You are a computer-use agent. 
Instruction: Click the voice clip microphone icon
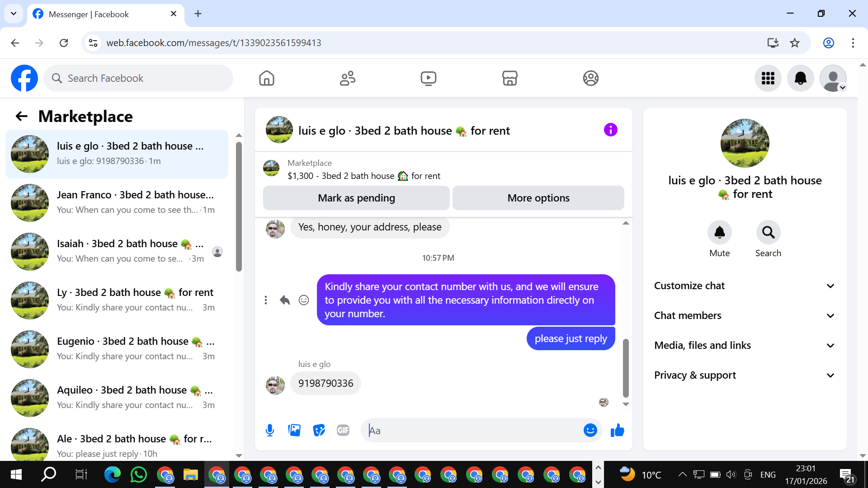tap(270, 430)
